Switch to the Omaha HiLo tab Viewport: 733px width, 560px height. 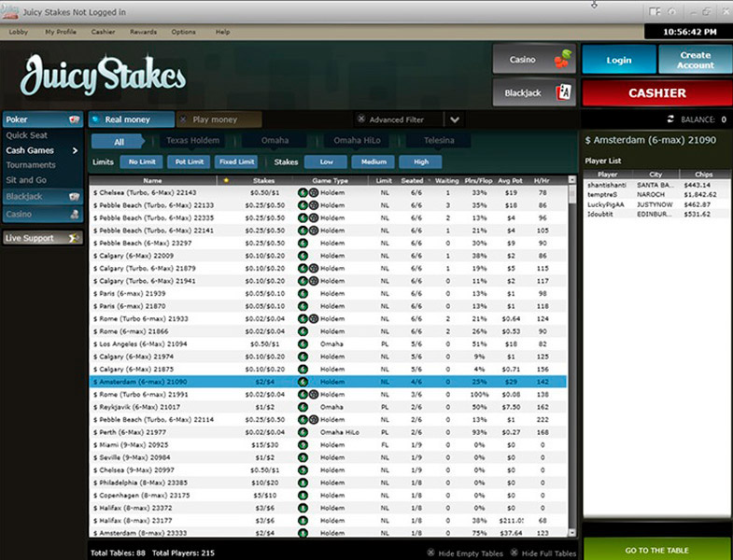(357, 140)
